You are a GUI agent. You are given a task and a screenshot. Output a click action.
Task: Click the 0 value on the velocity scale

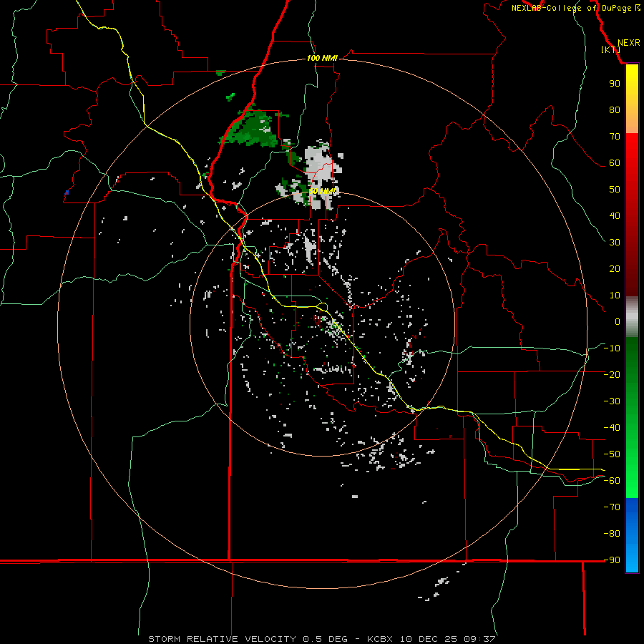pyautogui.click(x=618, y=321)
